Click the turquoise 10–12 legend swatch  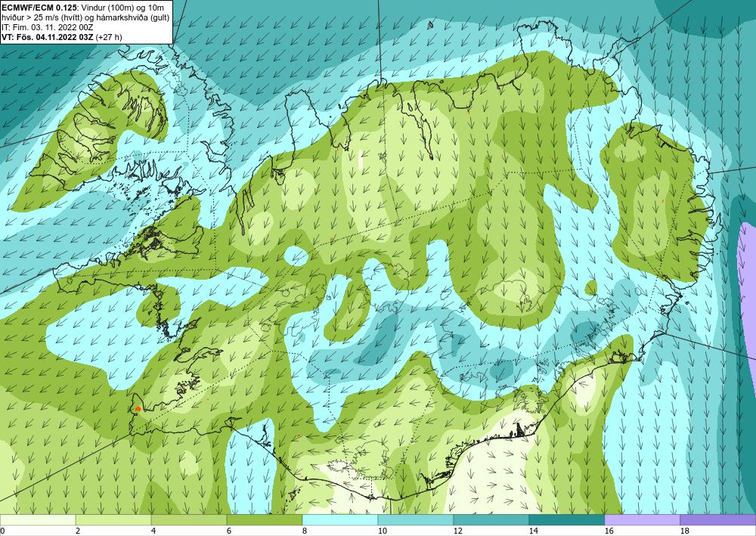[416, 520]
